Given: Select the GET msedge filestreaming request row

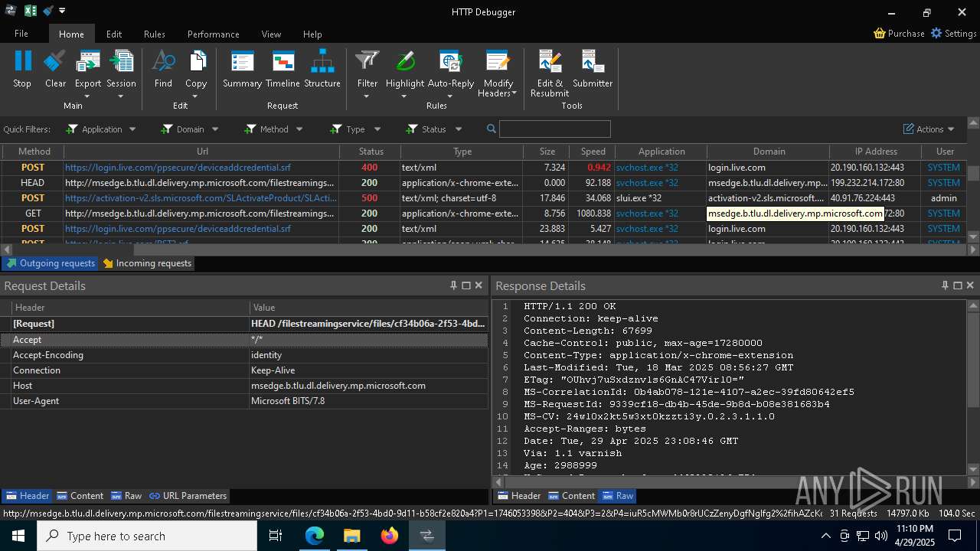Looking at the screenshot, I should [482, 214].
